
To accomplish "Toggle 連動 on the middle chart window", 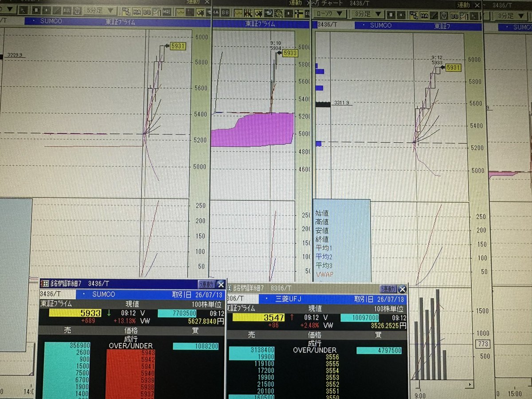I will tap(295, 3).
